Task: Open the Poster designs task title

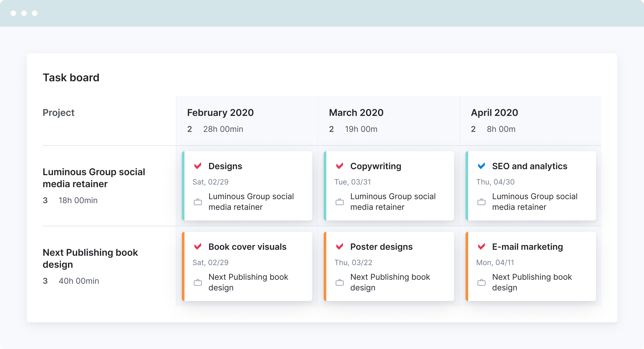Action: (381, 247)
